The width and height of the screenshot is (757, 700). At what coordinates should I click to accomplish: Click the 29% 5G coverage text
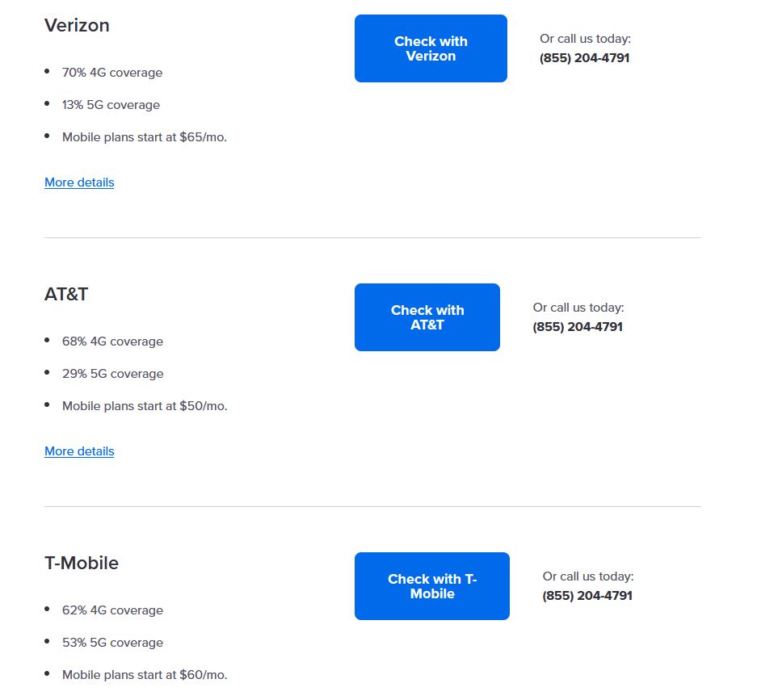(x=112, y=374)
